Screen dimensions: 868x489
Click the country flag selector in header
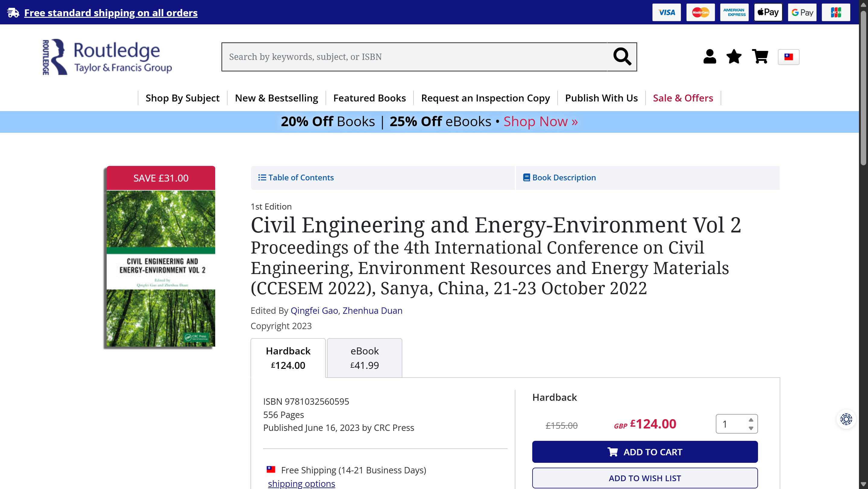pyautogui.click(x=788, y=57)
